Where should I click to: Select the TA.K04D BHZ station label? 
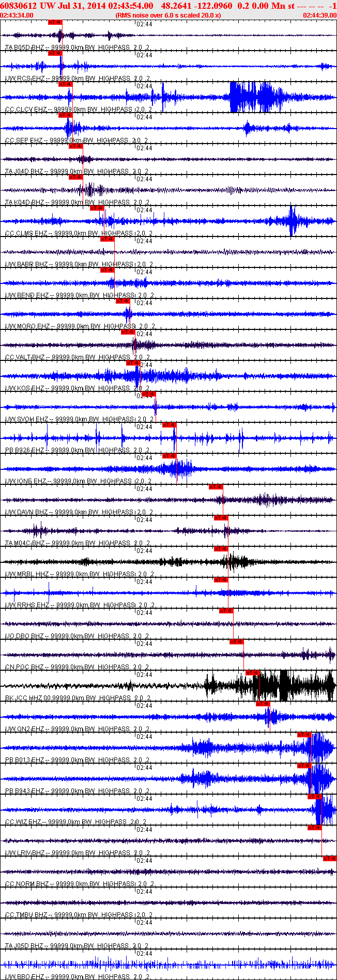78,202
